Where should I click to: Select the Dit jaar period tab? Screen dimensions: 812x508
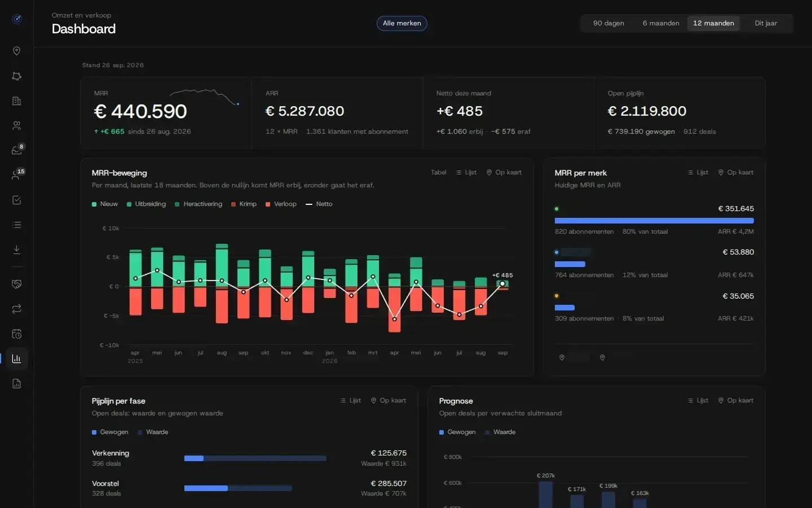[766, 23]
